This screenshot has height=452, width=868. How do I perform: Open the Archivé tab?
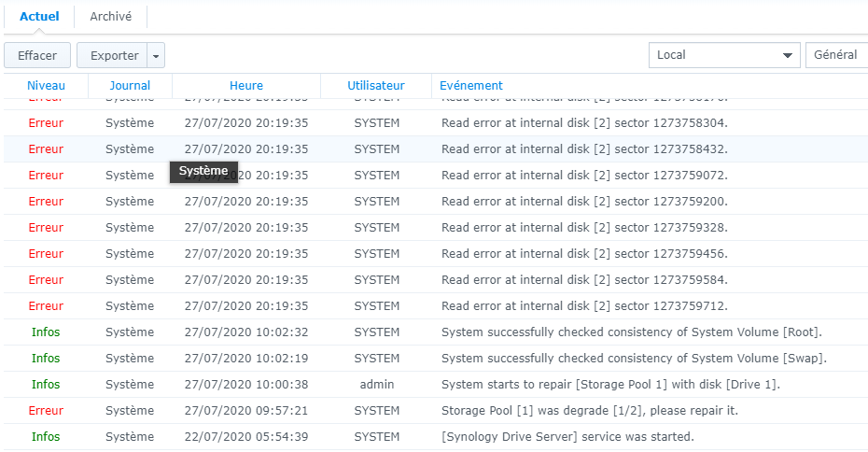tap(110, 17)
